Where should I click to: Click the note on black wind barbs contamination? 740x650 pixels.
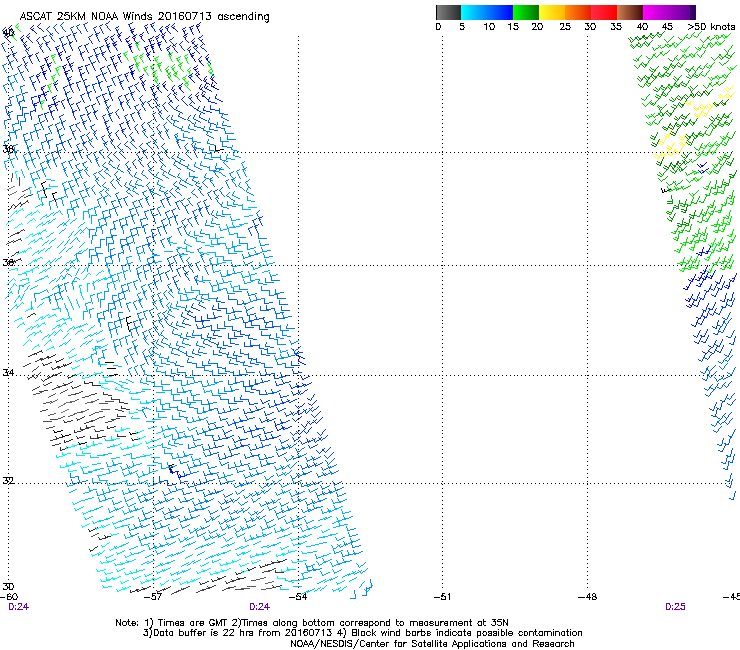(461, 633)
